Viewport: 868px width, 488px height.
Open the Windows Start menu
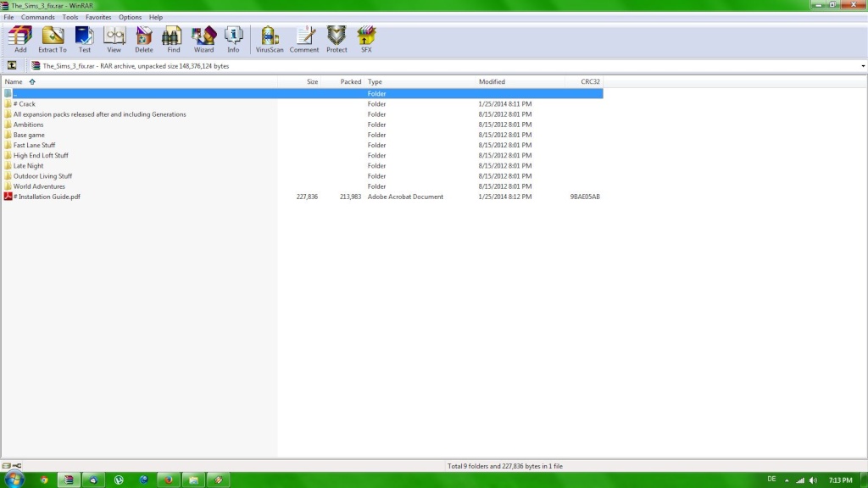click(x=14, y=480)
